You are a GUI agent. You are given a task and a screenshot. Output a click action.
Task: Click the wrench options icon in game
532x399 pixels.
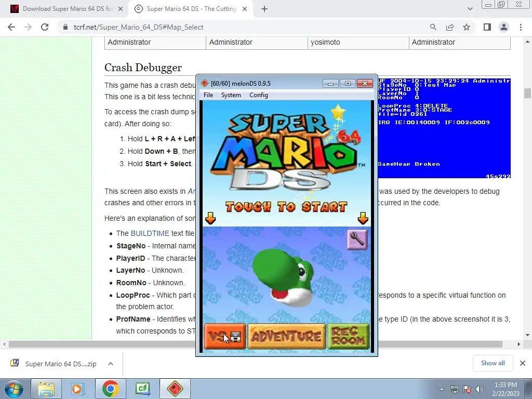click(357, 240)
